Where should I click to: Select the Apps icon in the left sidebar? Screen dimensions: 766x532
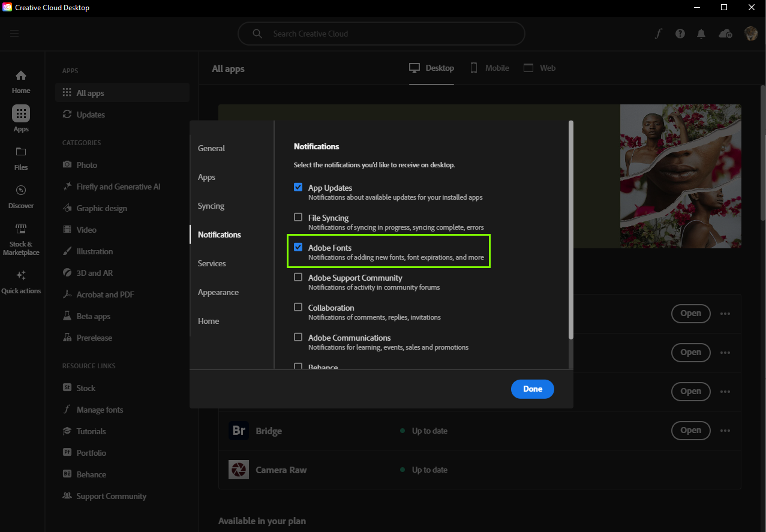tap(20, 113)
